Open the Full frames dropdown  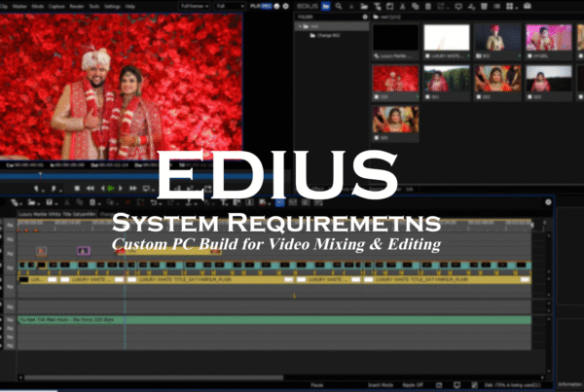(195, 7)
